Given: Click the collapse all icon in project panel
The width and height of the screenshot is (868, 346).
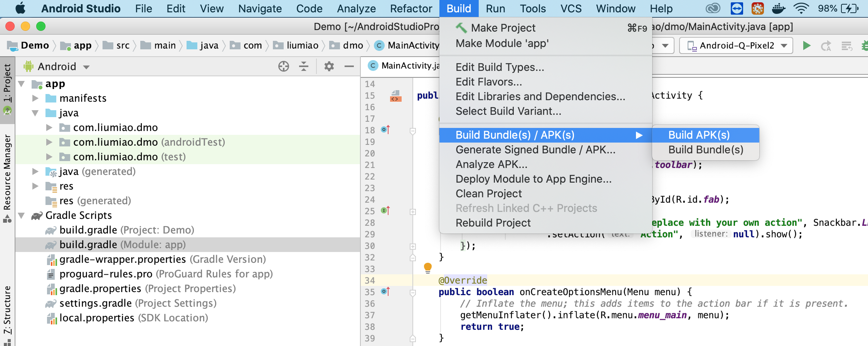Looking at the screenshot, I should [x=304, y=66].
